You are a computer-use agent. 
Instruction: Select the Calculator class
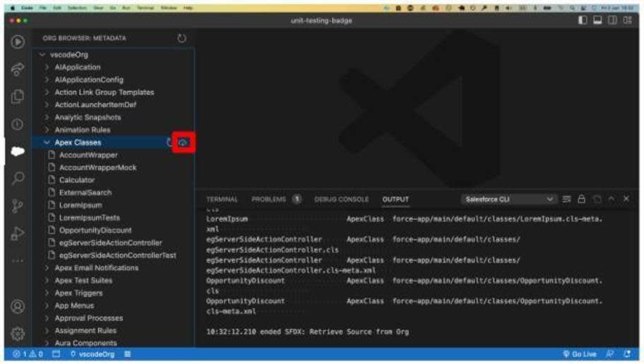coord(114,180)
